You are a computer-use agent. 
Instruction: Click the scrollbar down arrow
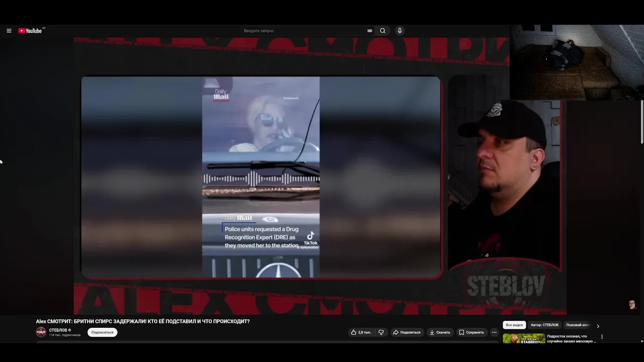click(641, 341)
